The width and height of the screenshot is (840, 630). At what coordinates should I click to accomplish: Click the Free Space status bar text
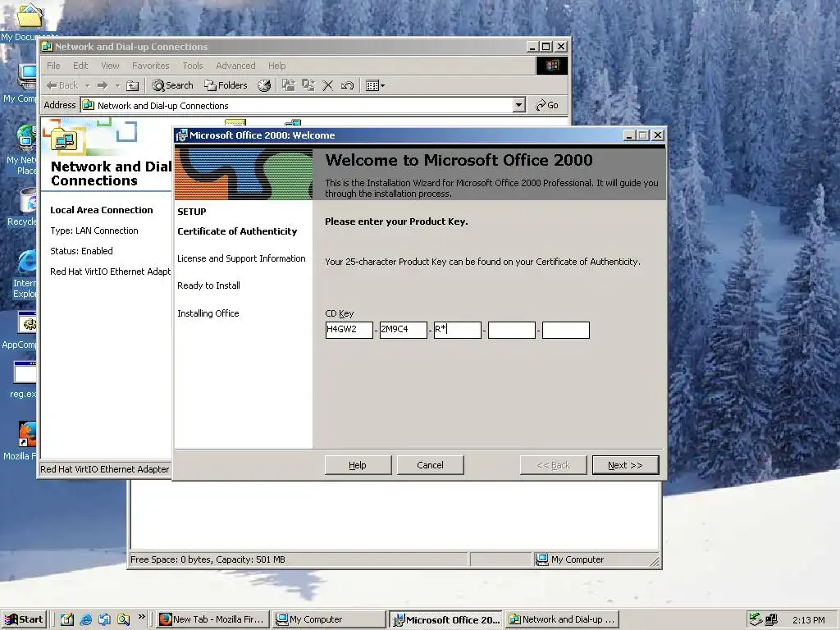tap(208, 559)
